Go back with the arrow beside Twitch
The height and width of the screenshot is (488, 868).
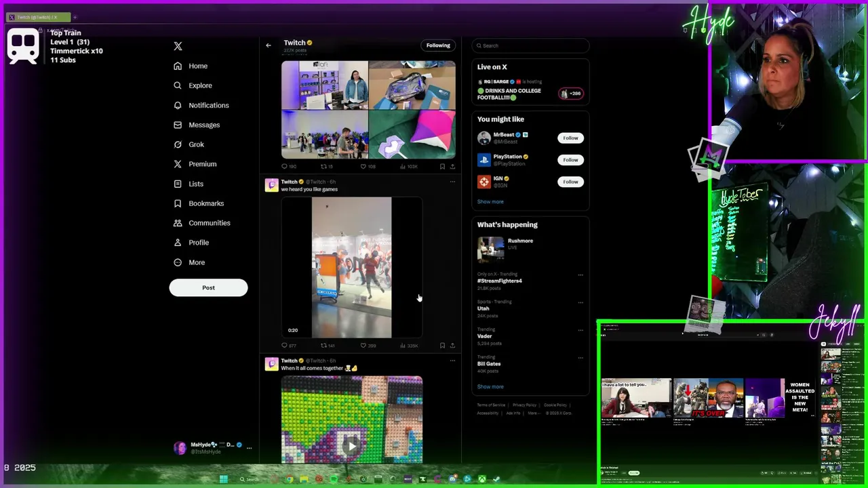(269, 45)
